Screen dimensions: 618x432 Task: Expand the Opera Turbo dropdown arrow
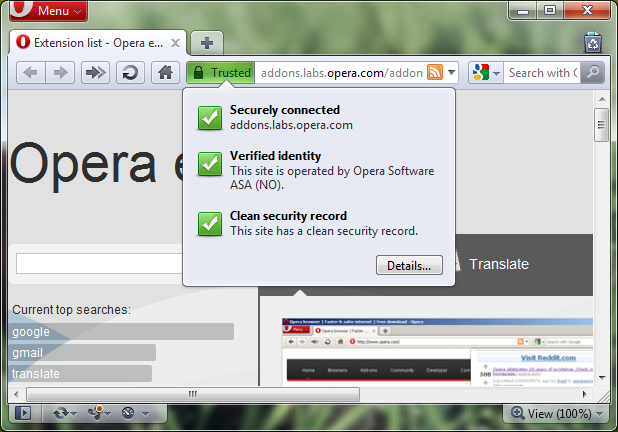click(x=145, y=414)
